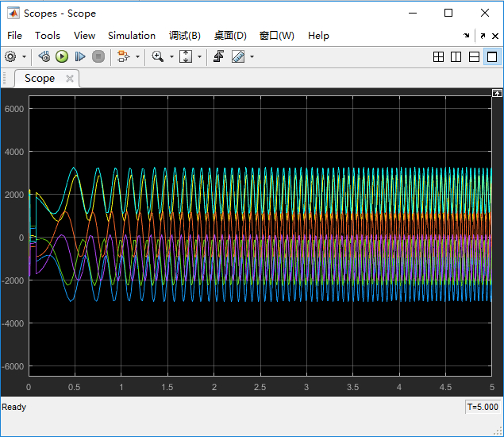Click the Run simulation play button
This screenshot has width=504, height=437.
62,56
